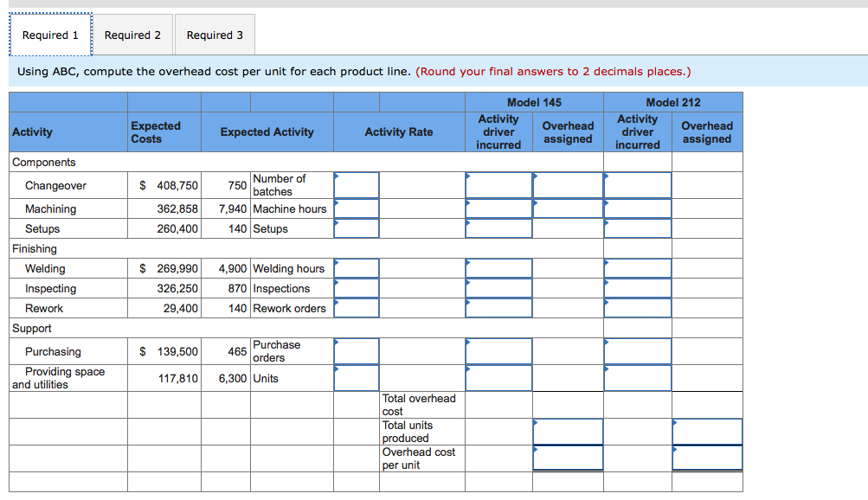Select Model 145 Machining overhead assigned field
The width and height of the screenshot is (868, 500).
point(568,208)
